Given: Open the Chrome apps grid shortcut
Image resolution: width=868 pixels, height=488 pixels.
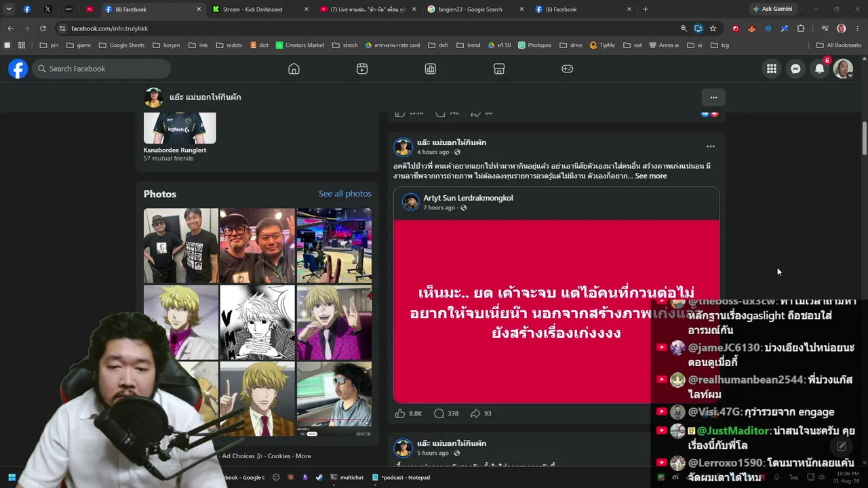Looking at the screenshot, I should [x=22, y=45].
